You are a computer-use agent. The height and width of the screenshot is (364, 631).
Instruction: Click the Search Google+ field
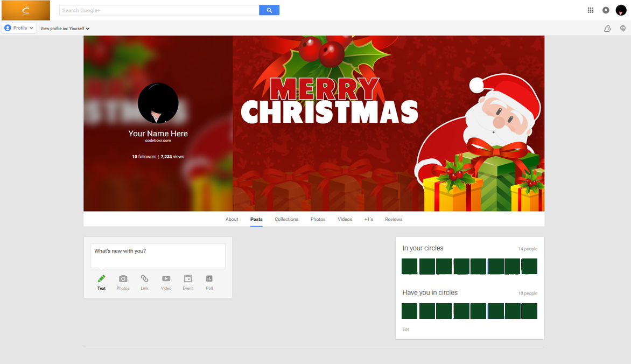pos(159,10)
